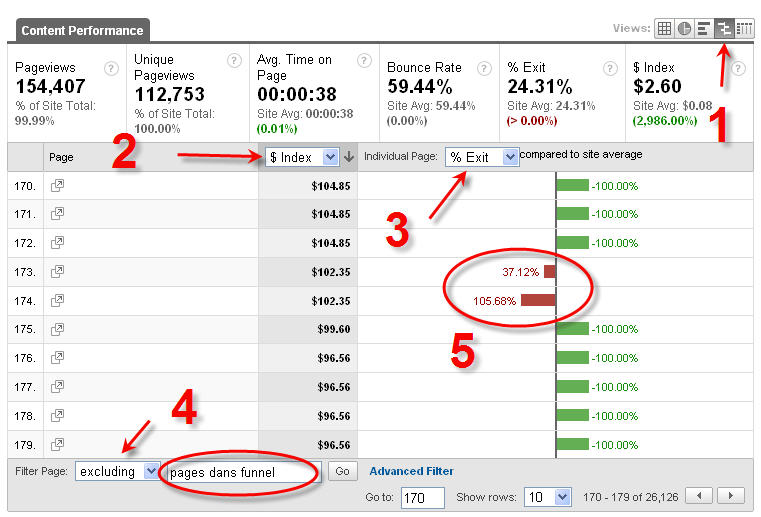This screenshot has width=761, height=517.
Task: Open the Advanced Filter link
Action: 411,471
